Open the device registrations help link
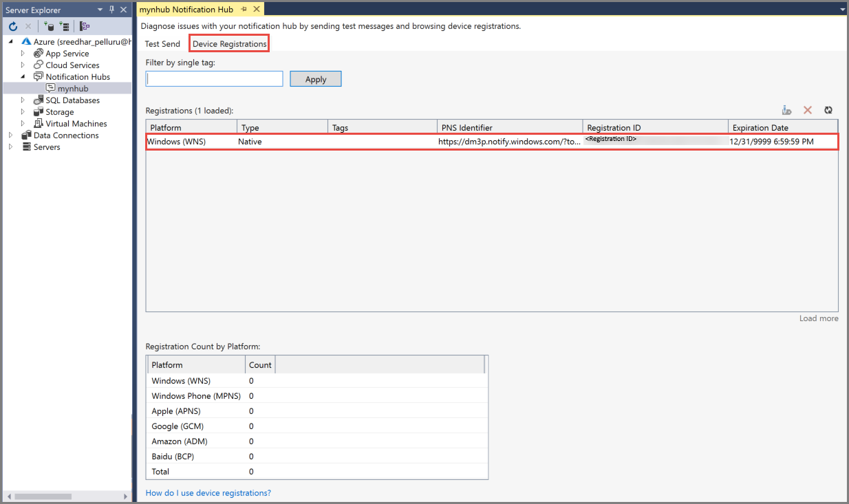Viewport: 849px width, 504px height. [208, 492]
